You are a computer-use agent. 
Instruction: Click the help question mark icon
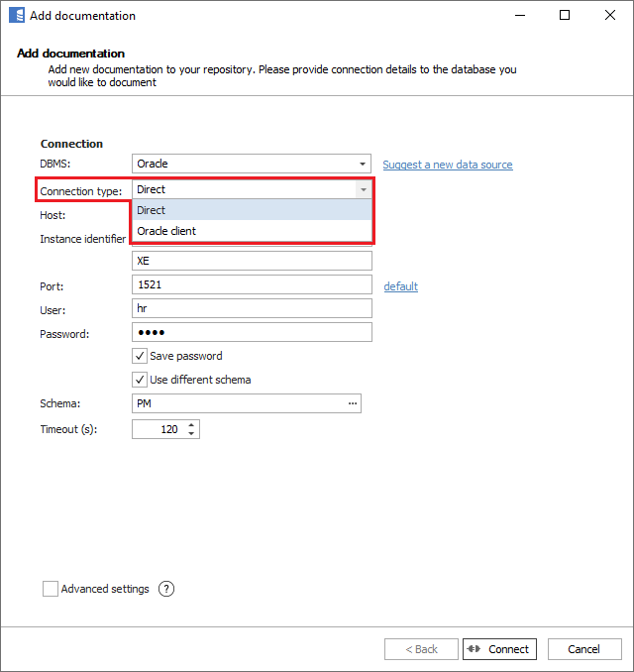click(165, 589)
